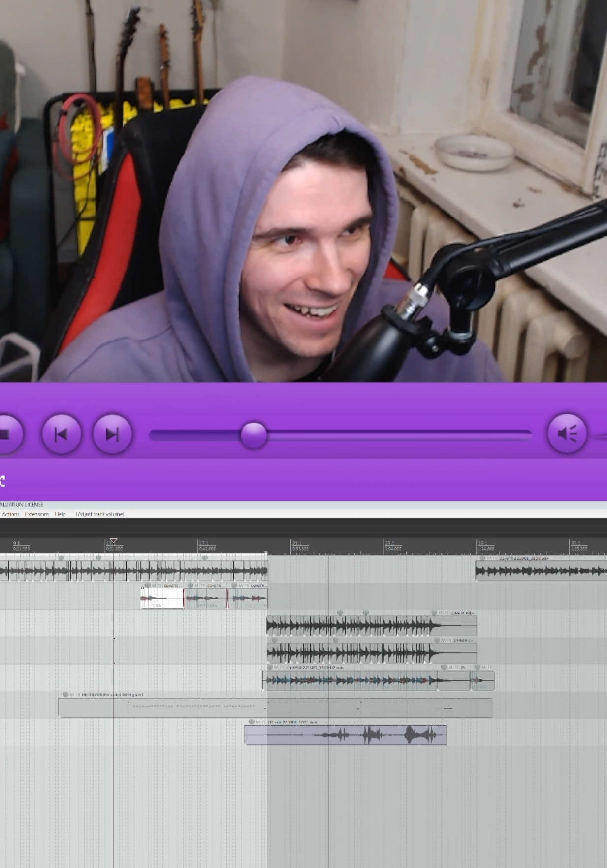Open the Help menu in REAPER
607x868 pixels.
pos(60,514)
